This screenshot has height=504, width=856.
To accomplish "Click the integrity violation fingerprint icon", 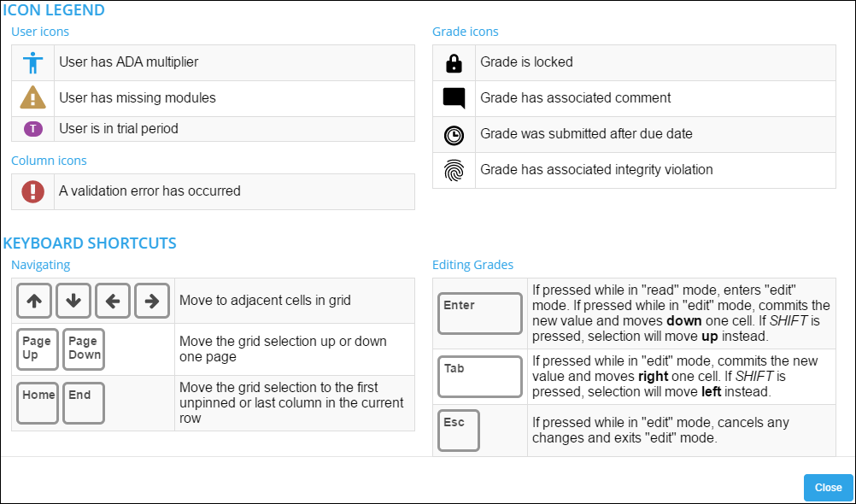I will click(454, 170).
